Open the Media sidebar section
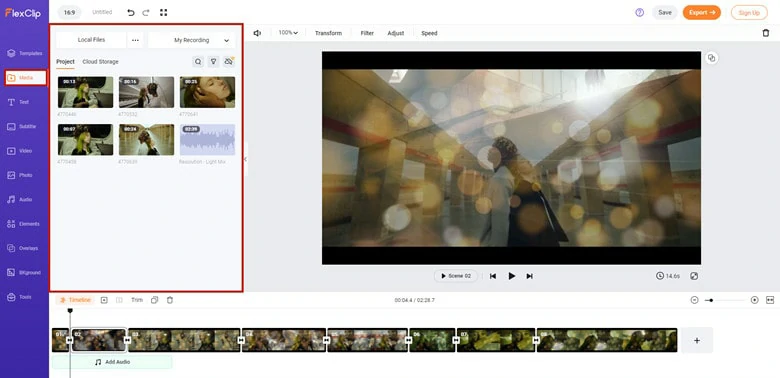 point(26,78)
